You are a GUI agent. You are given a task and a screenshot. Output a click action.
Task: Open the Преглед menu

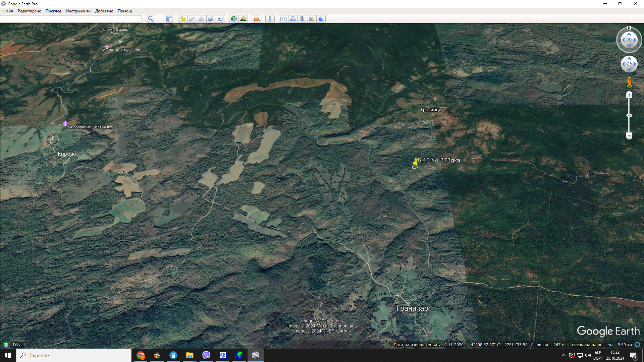coord(53,11)
